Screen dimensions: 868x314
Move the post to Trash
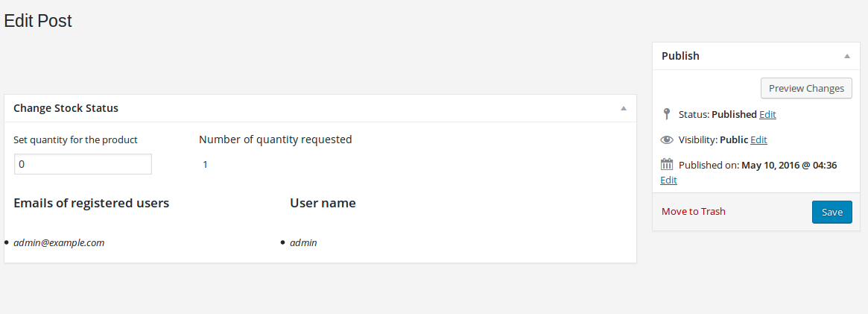pos(693,212)
